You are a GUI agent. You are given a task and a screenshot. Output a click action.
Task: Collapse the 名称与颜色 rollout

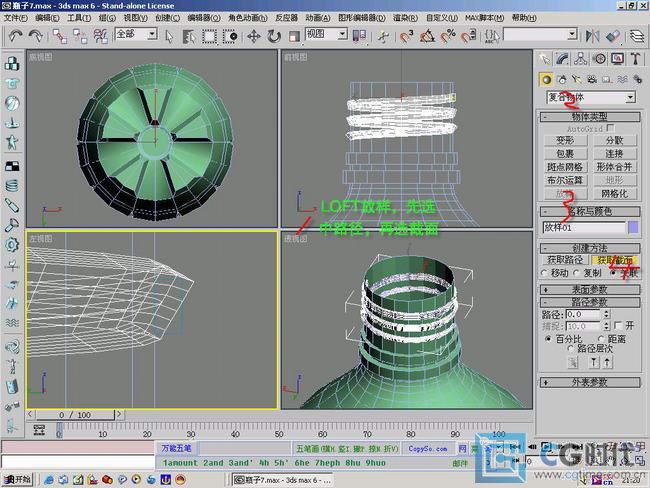point(589,211)
